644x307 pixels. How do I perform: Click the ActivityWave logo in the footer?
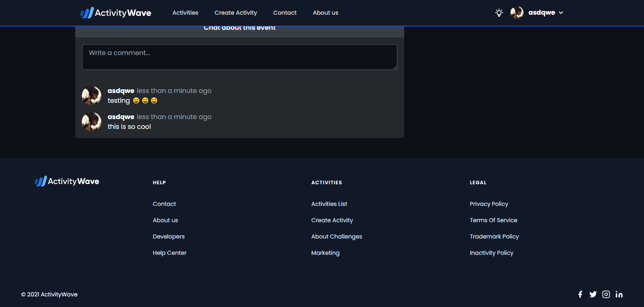coord(67,181)
